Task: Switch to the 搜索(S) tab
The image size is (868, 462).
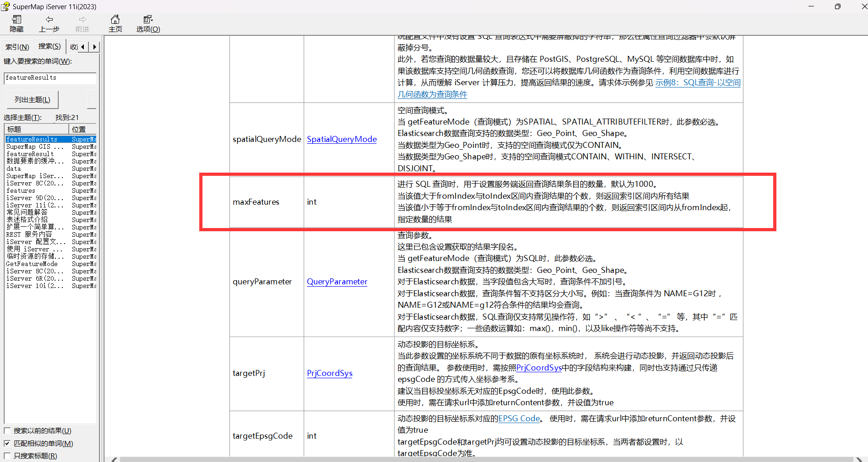Action: (x=49, y=46)
